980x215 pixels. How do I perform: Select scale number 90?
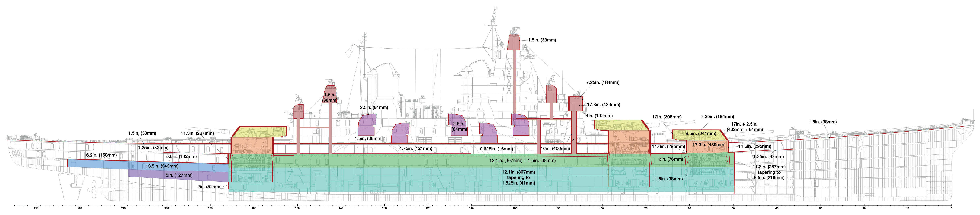[x=558, y=208]
